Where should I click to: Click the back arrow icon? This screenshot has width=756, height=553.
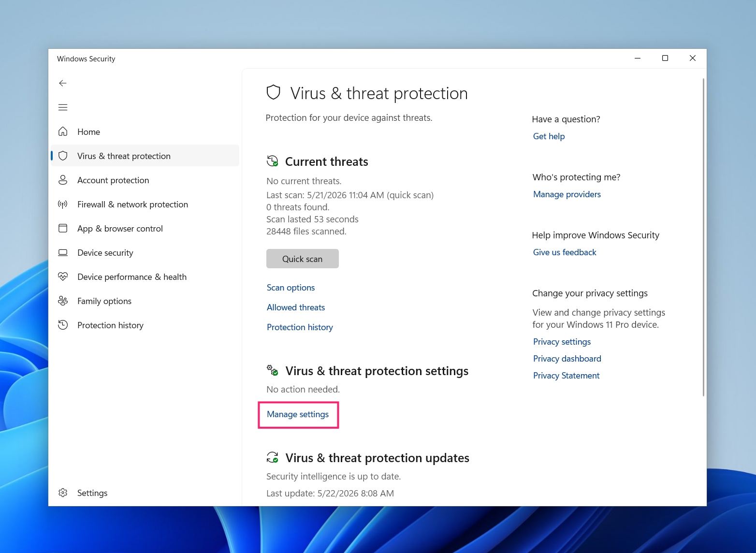click(x=63, y=83)
